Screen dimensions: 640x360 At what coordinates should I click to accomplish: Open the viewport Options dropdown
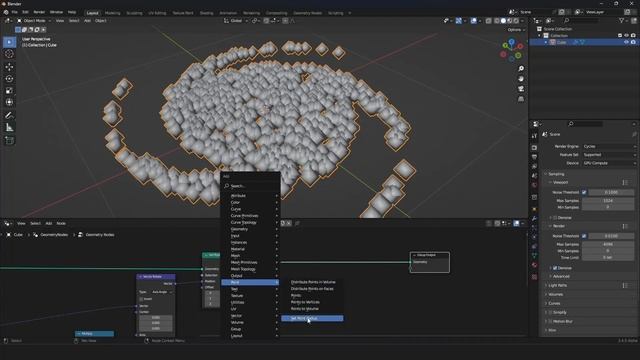click(516, 30)
